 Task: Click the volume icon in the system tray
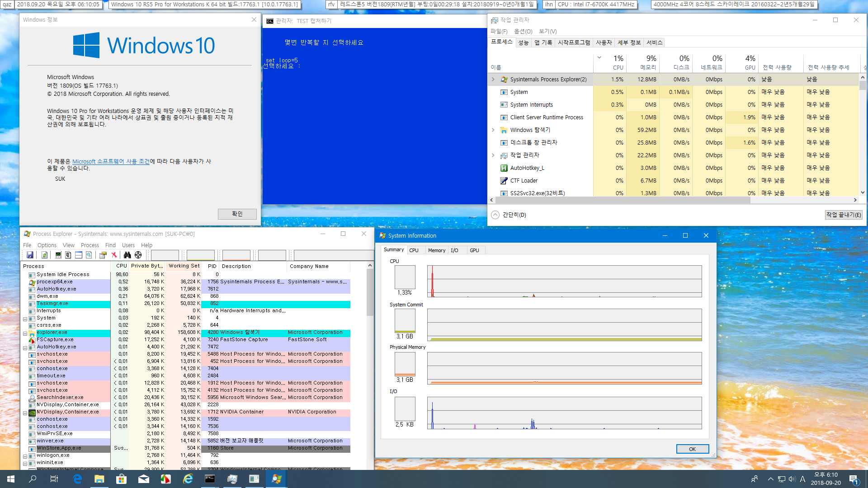[792, 479]
